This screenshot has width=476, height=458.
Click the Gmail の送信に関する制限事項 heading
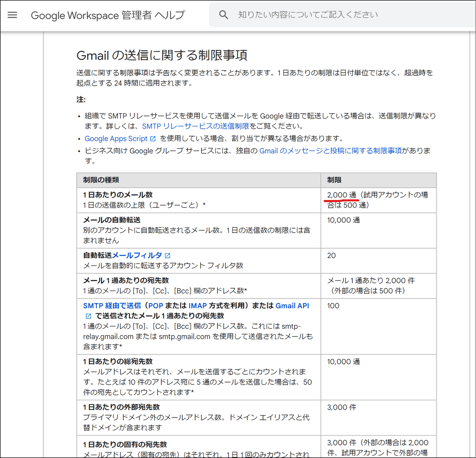point(162,55)
